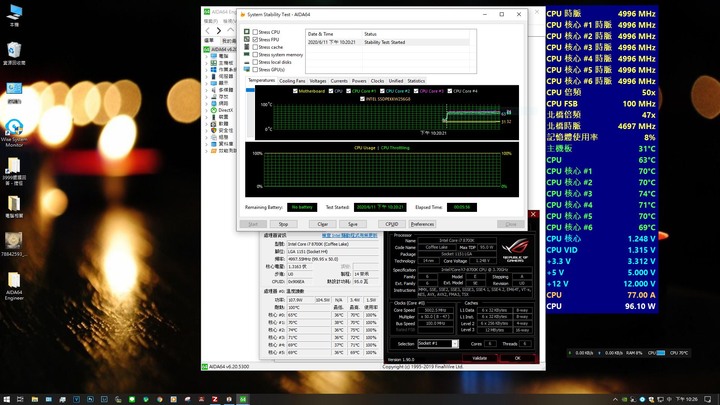Expand the 存放 storage tree node
The height and width of the screenshot is (405, 720).
click(206, 97)
